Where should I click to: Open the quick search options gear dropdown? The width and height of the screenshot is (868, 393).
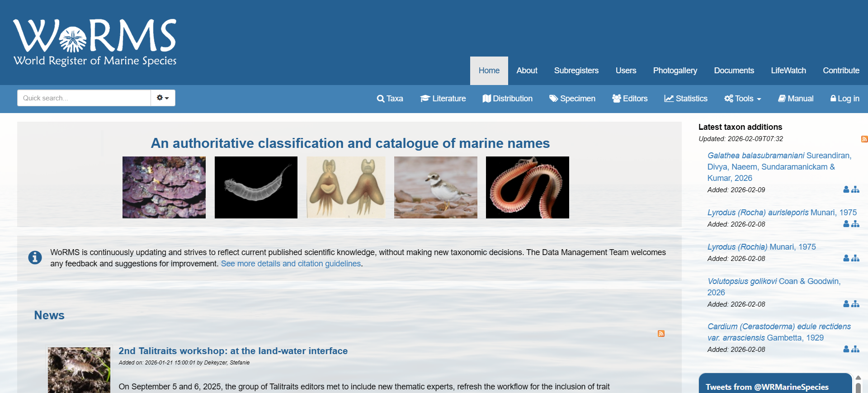point(163,98)
